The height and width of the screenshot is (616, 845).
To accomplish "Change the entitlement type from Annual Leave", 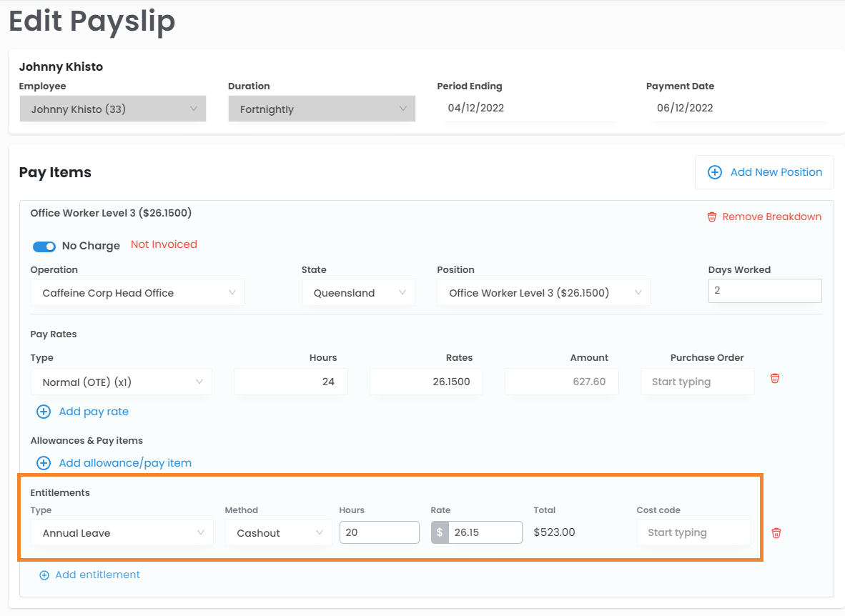I will point(122,533).
